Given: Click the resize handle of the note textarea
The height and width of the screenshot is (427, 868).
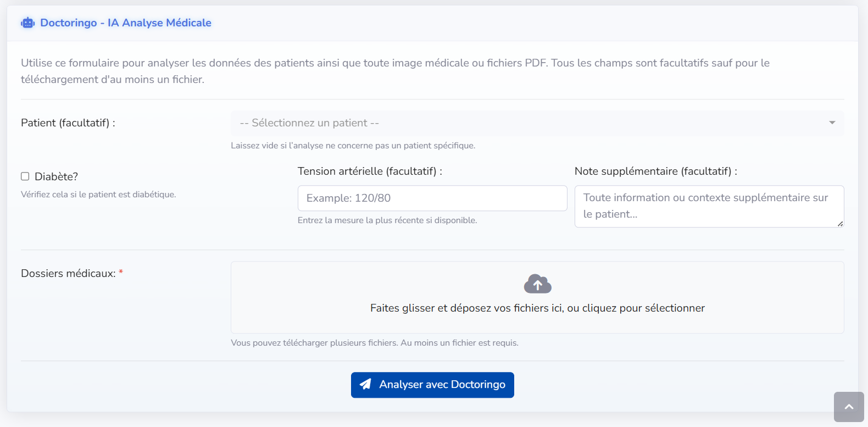Looking at the screenshot, I should [841, 224].
